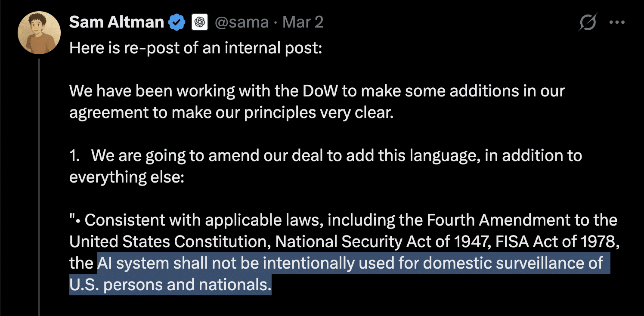
Task: Open the Sam Altman display name link
Action: [x=116, y=22]
